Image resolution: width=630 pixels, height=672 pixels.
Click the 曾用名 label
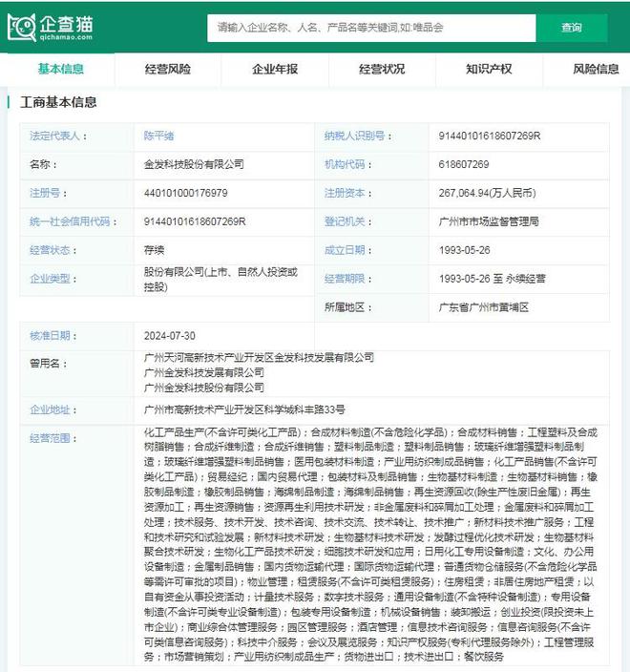pyautogui.click(x=45, y=364)
